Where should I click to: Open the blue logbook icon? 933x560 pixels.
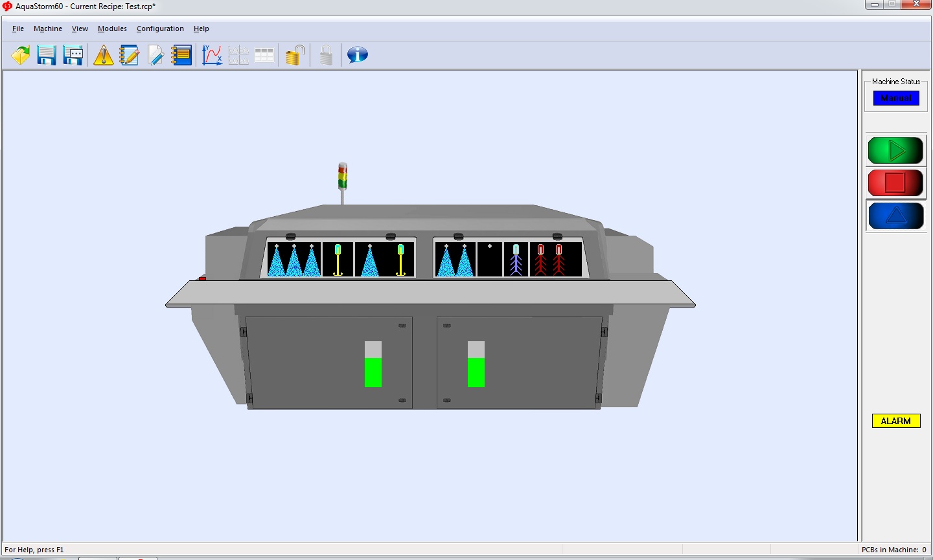[x=181, y=55]
